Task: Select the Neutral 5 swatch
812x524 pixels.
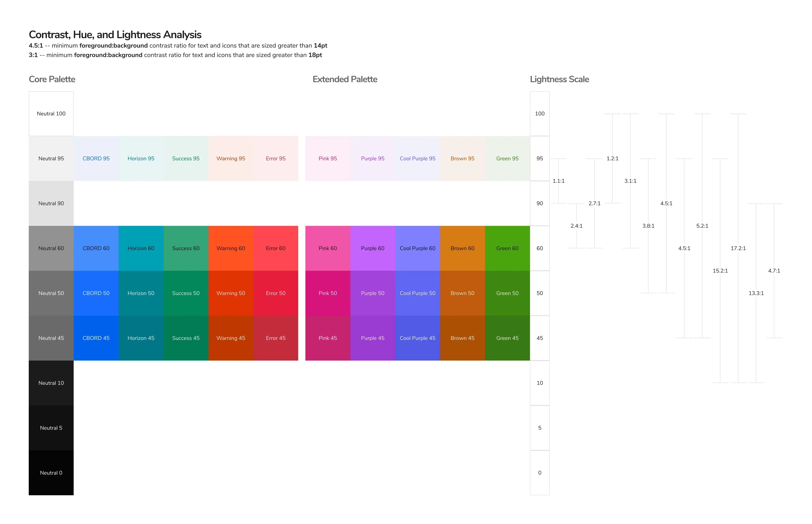Action: [51, 428]
